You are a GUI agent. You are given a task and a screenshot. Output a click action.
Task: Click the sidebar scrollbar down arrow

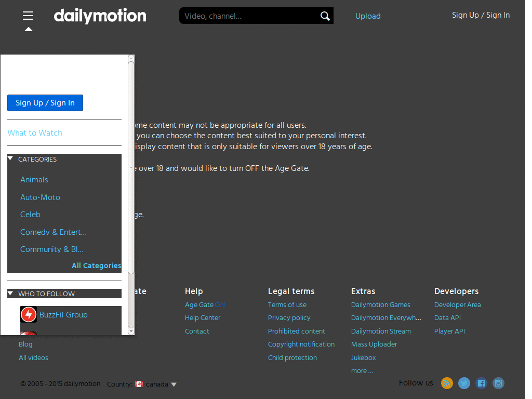131,331
